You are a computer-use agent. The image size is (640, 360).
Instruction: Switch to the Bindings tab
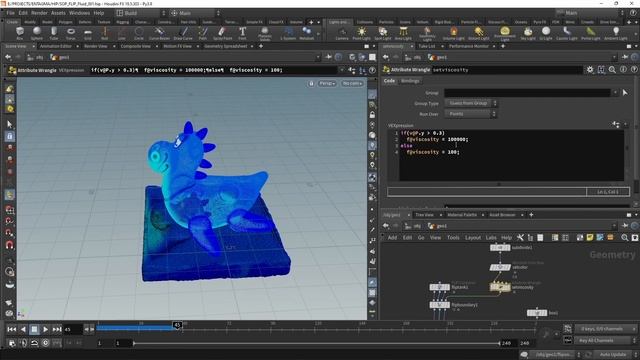(x=410, y=81)
